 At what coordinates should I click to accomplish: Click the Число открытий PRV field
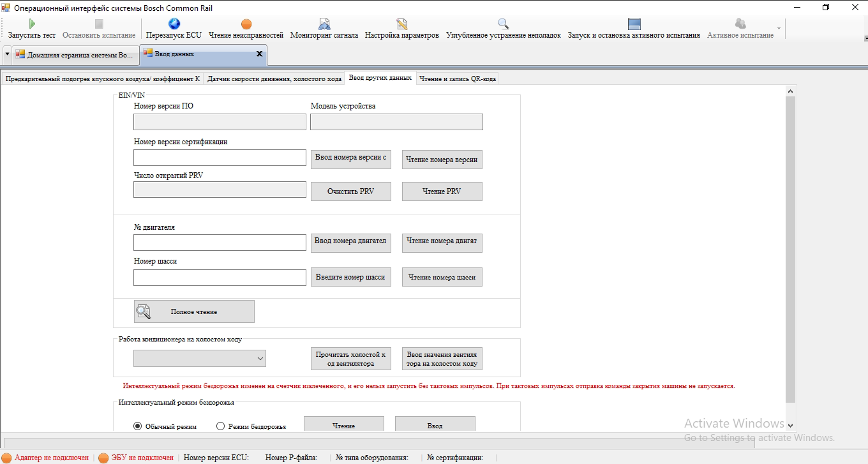coord(220,190)
